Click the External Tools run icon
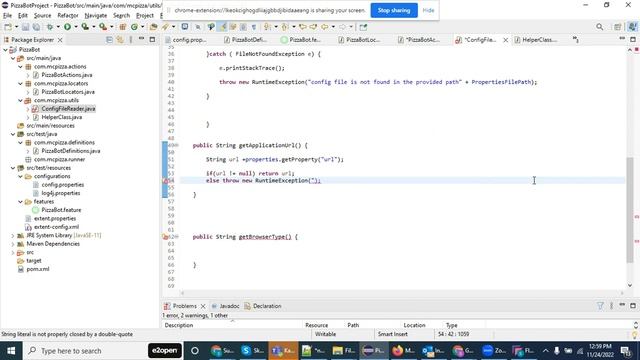 tap(103, 27)
